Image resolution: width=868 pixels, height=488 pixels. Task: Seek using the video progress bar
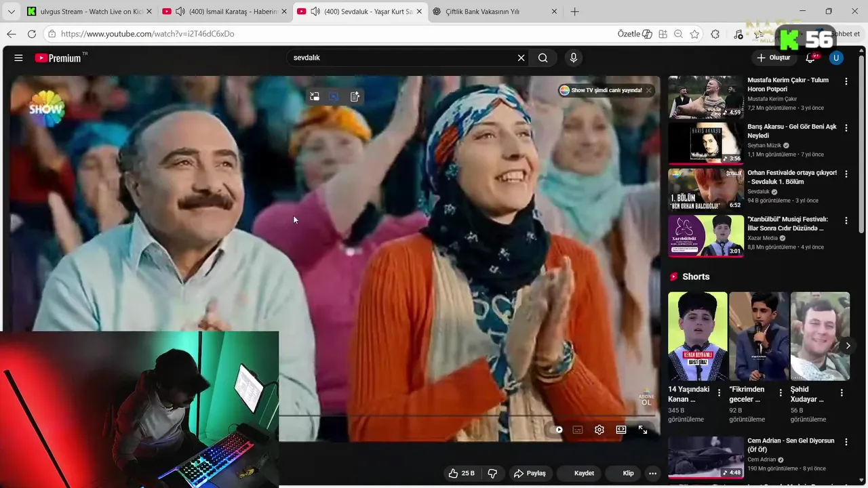pos(467,415)
